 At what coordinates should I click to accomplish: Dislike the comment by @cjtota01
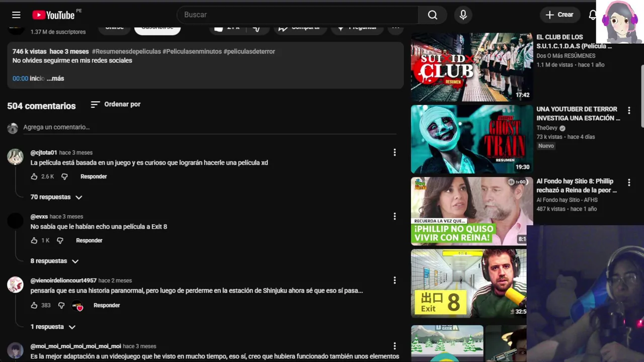[64, 176]
